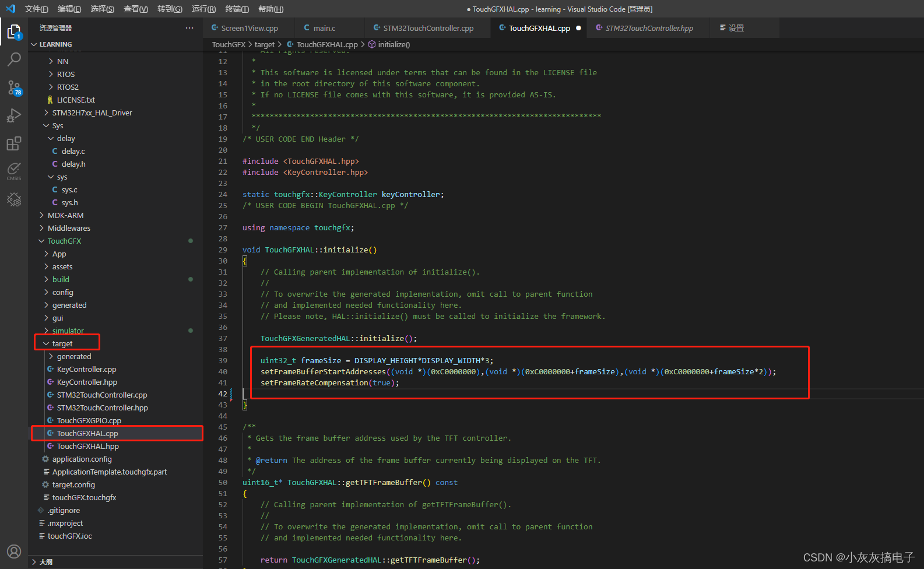This screenshot has width=924, height=569.
Task: Expand the outline section at bottom
Action: [45, 562]
